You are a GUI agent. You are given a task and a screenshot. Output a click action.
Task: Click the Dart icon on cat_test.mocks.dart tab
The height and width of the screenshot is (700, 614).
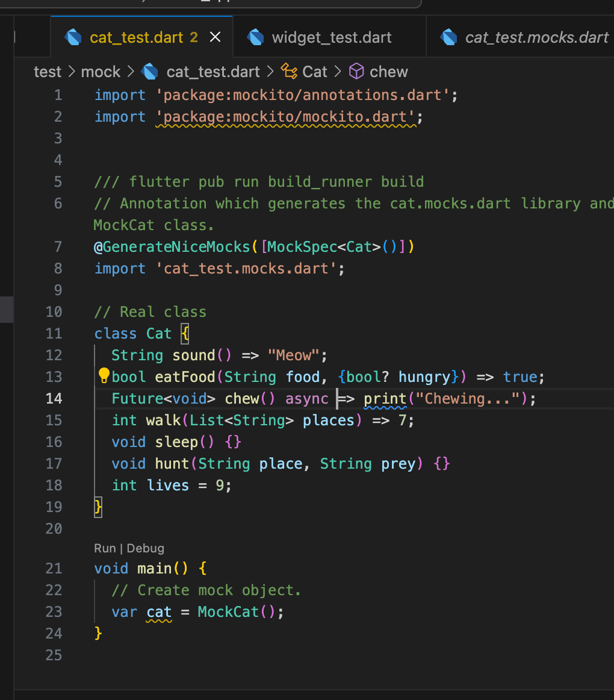(x=448, y=37)
